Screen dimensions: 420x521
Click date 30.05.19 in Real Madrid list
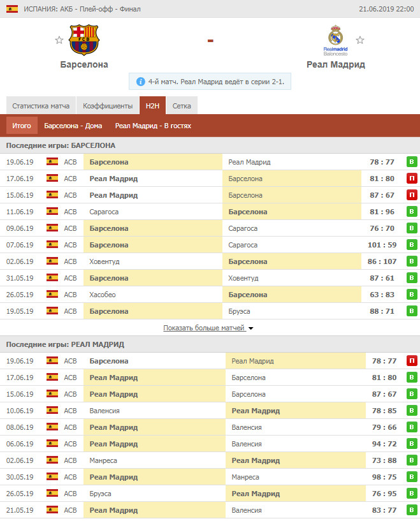pyautogui.click(x=20, y=477)
